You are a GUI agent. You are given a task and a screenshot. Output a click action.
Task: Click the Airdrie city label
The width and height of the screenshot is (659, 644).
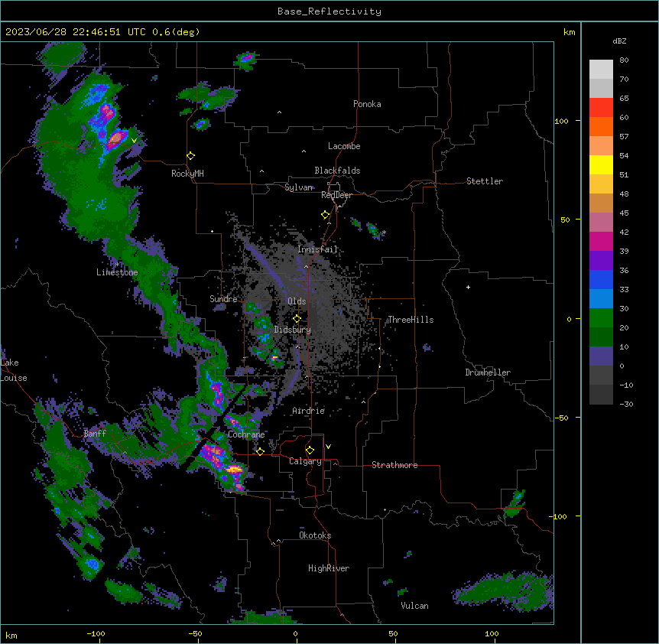(x=309, y=411)
